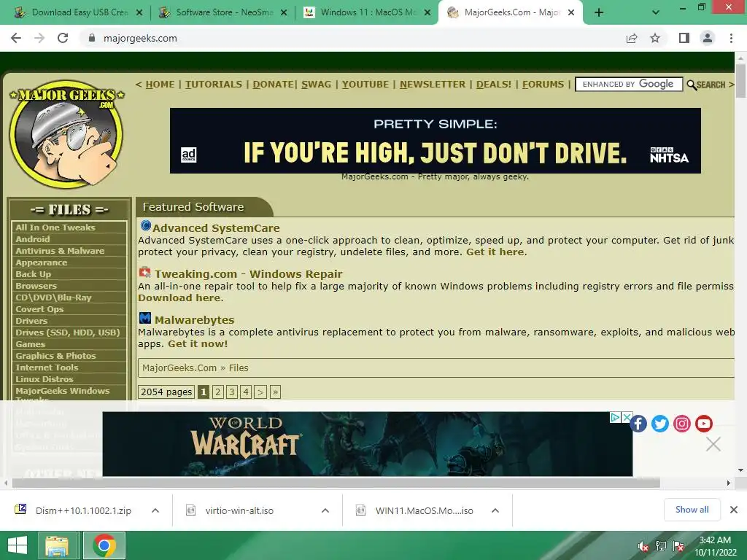Open a new browser tab
This screenshot has height=560, width=747.
click(599, 13)
